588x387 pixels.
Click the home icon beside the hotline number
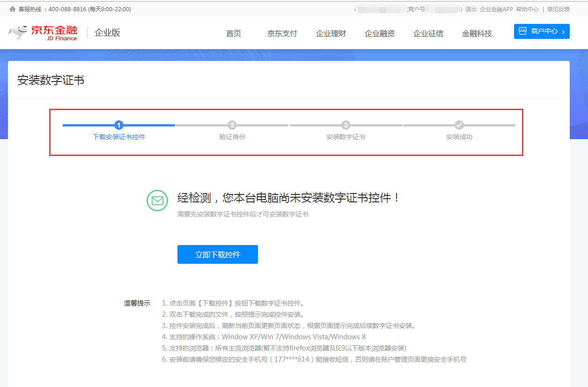pyautogui.click(x=13, y=9)
